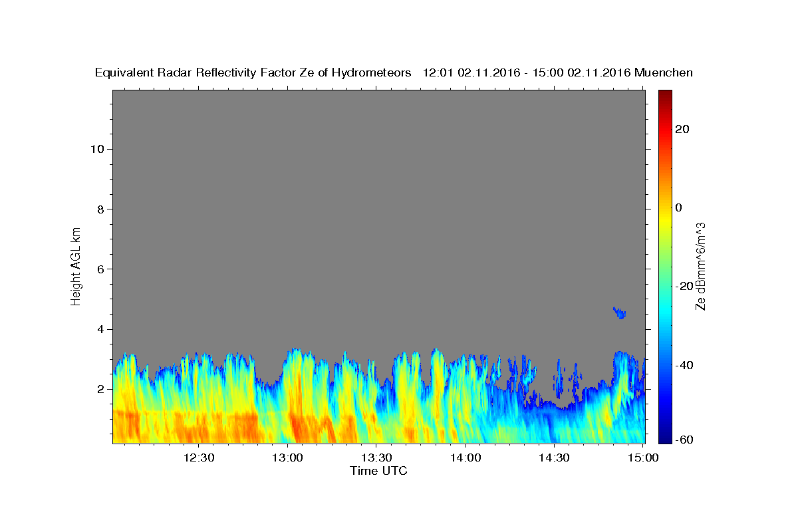Click the 2 km height tick label
Viewport: 798px width, 532px height.
(102, 389)
